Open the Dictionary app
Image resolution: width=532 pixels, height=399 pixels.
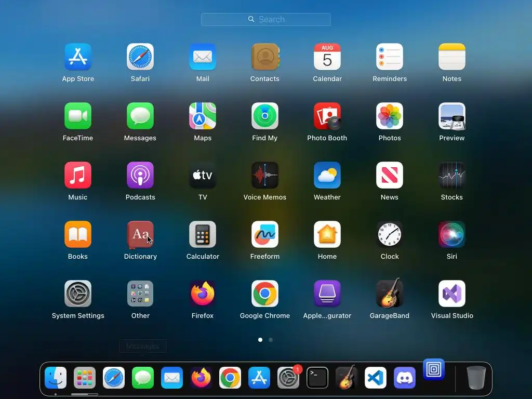(140, 234)
